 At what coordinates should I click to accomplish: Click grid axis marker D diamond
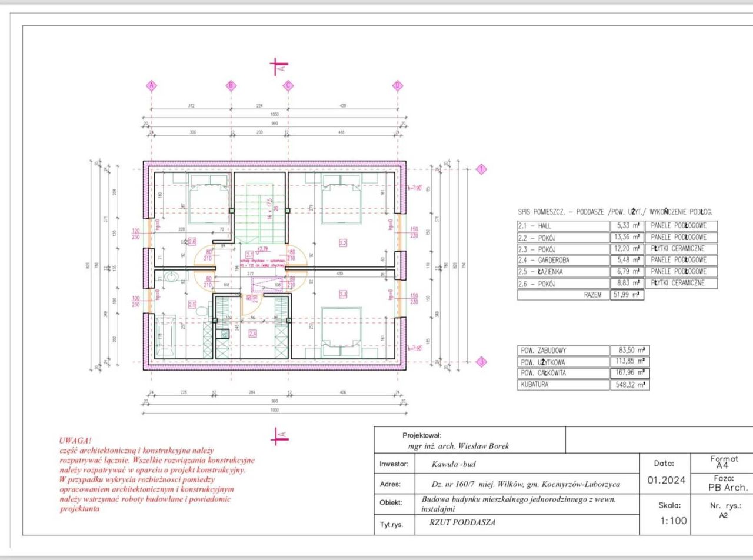coord(398,86)
